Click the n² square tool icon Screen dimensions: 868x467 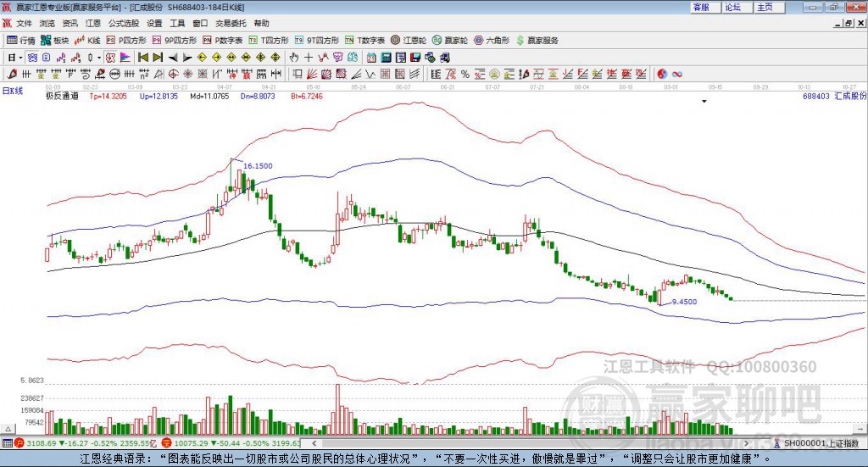(144, 74)
